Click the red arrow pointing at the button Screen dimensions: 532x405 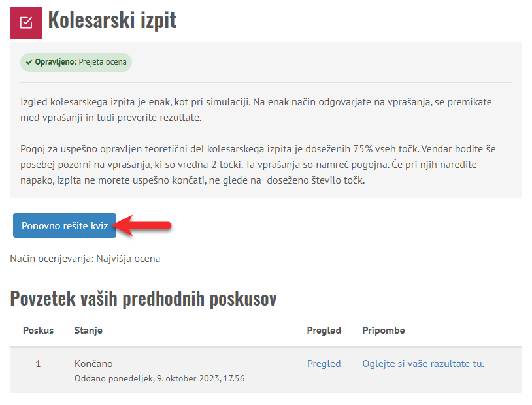pos(144,226)
